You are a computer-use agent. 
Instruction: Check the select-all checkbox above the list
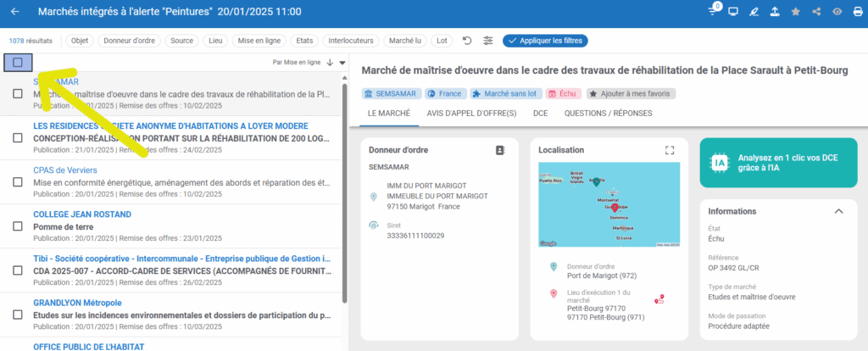[18, 62]
